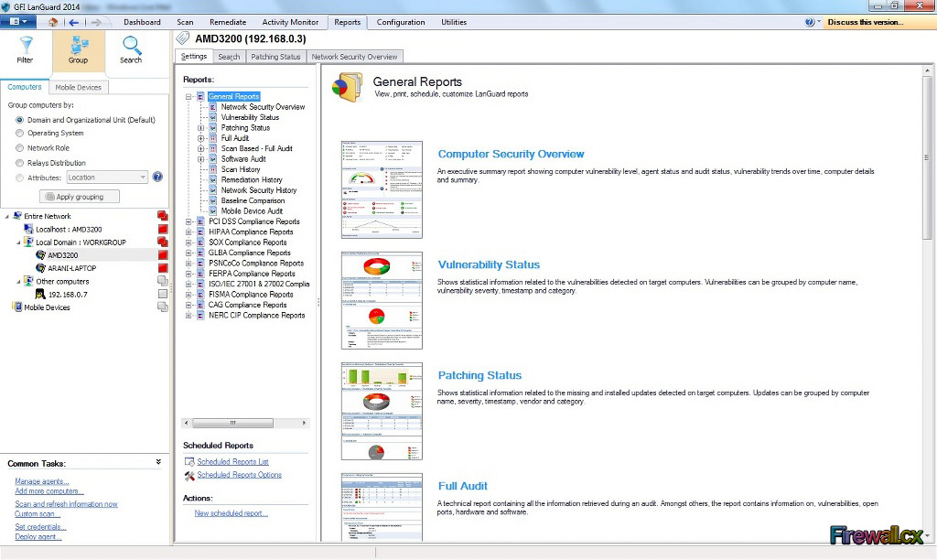Open the Patching Status report thumbnail
Screen dimensions: 937x560
[x=382, y=411]
